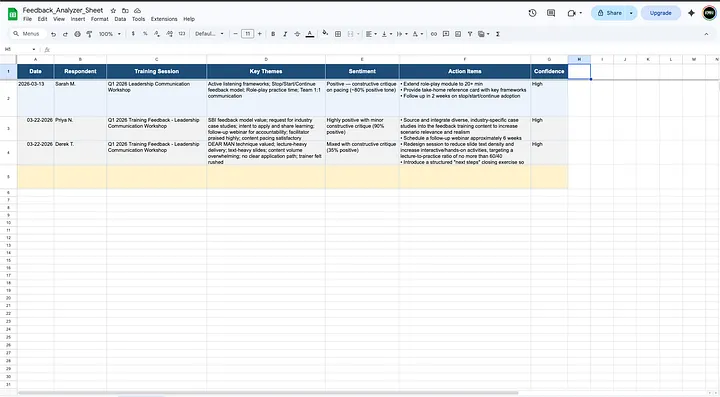Collapse the toolbar with the chevron
The width and height of the screenshot is (720, 397).
click(x=706, y=34)
